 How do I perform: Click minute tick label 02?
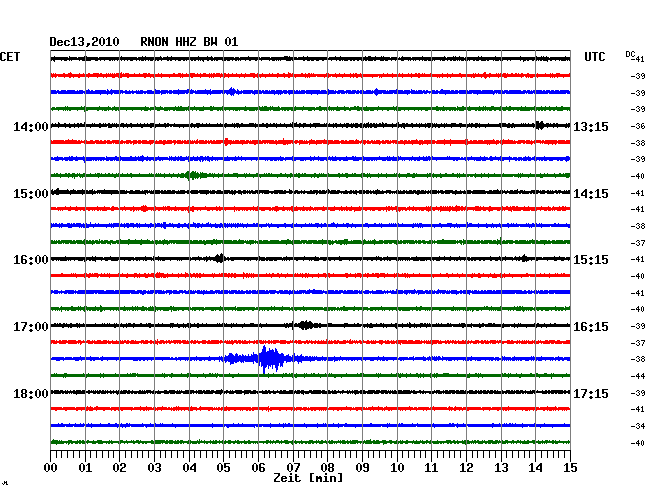[119, 468]
